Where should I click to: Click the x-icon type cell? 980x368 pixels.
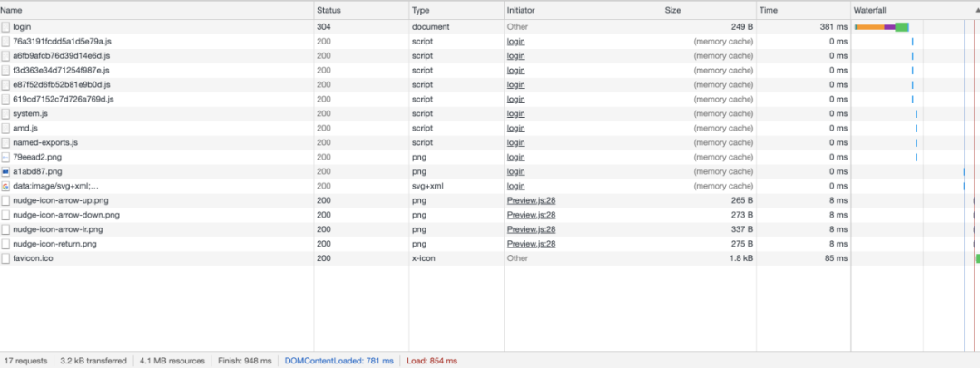[425, 258]
